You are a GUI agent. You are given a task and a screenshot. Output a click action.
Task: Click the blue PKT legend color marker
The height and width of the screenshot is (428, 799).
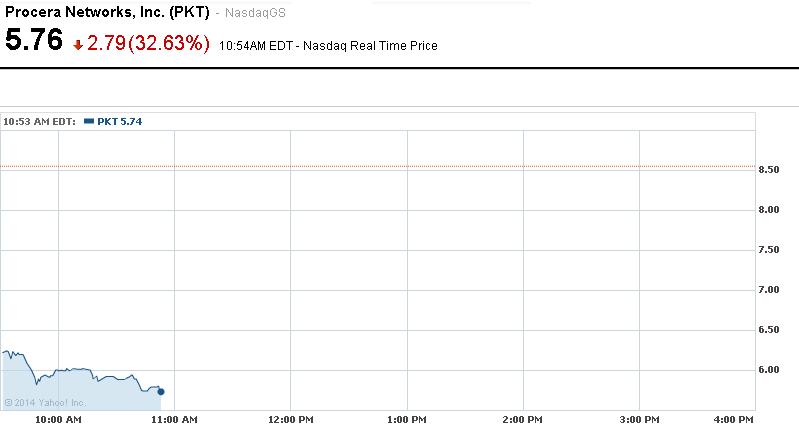coord(89,122)
